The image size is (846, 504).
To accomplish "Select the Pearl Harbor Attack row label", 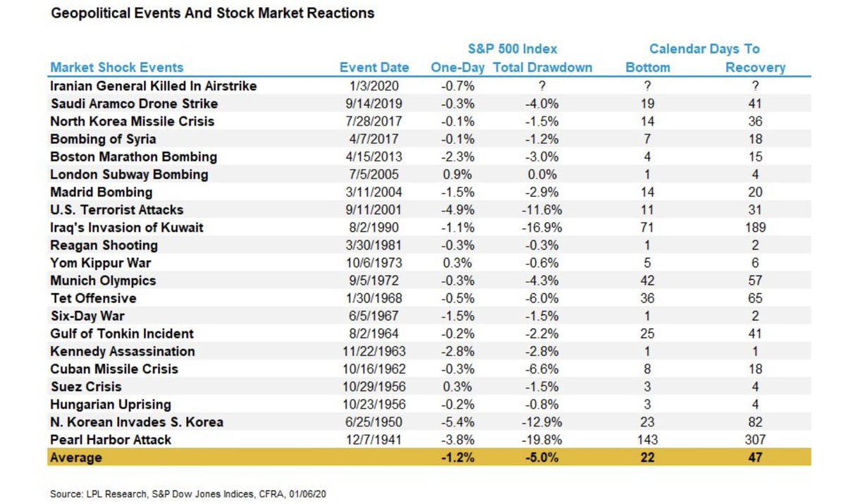I will tap(111, 440).
